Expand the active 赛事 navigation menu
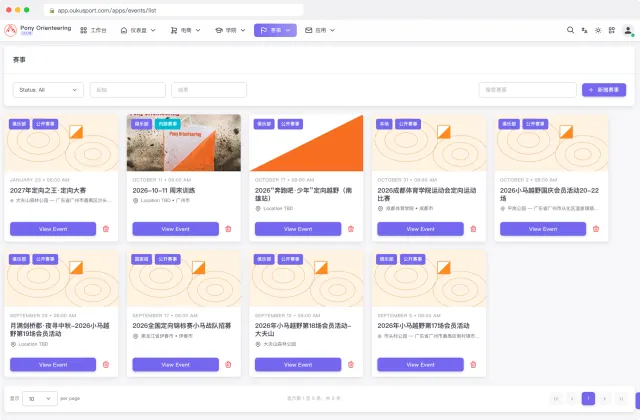Screen dimensions: 640x420 click(x=275, y=30)
